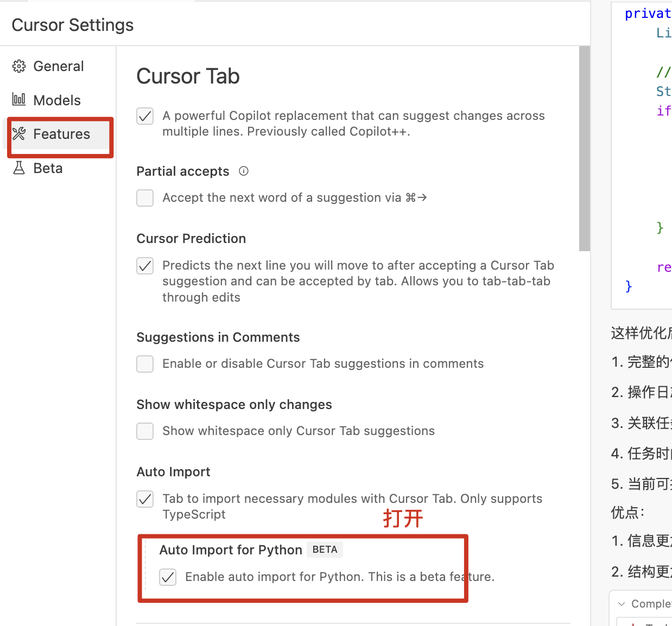Click the Beta flask icon
This screenshot has width=672, height=626.
pos(19,168)
